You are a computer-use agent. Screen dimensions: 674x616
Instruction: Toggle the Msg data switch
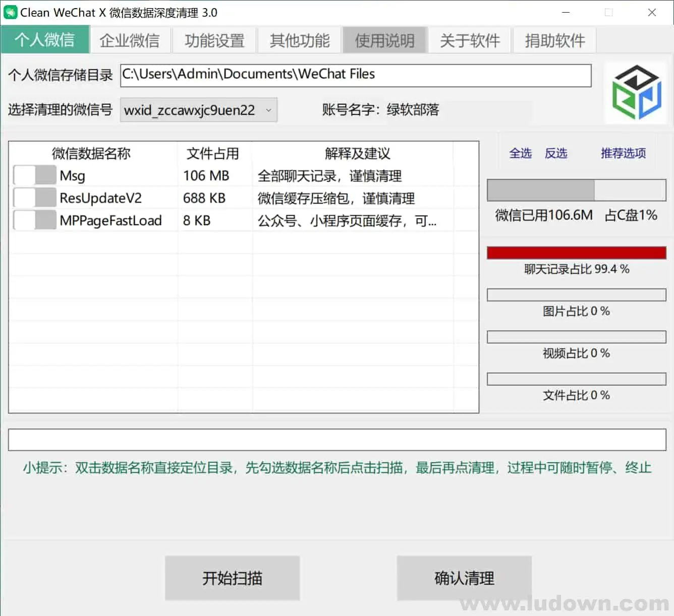pyautogui.click(x=35, y=175)
